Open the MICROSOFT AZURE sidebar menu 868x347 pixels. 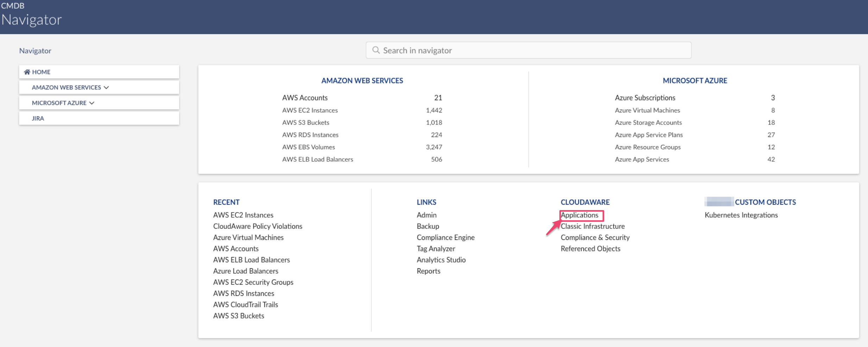(99, 103)
